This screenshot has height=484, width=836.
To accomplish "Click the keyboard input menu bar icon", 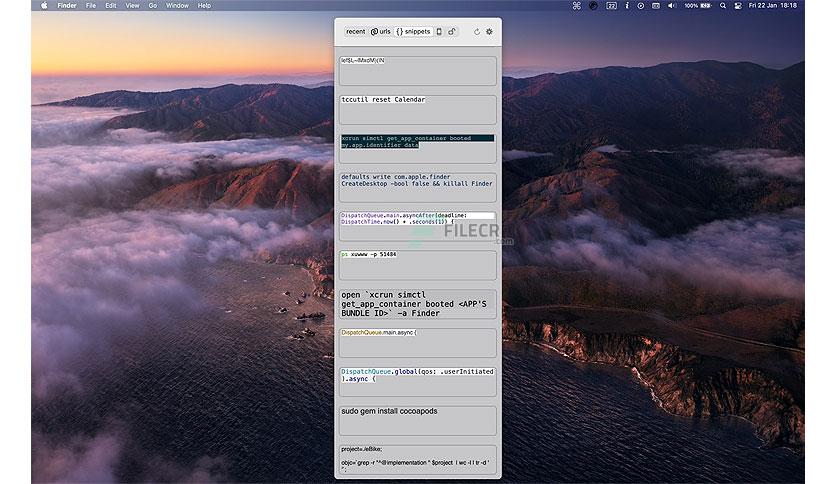I will (656, 5).
